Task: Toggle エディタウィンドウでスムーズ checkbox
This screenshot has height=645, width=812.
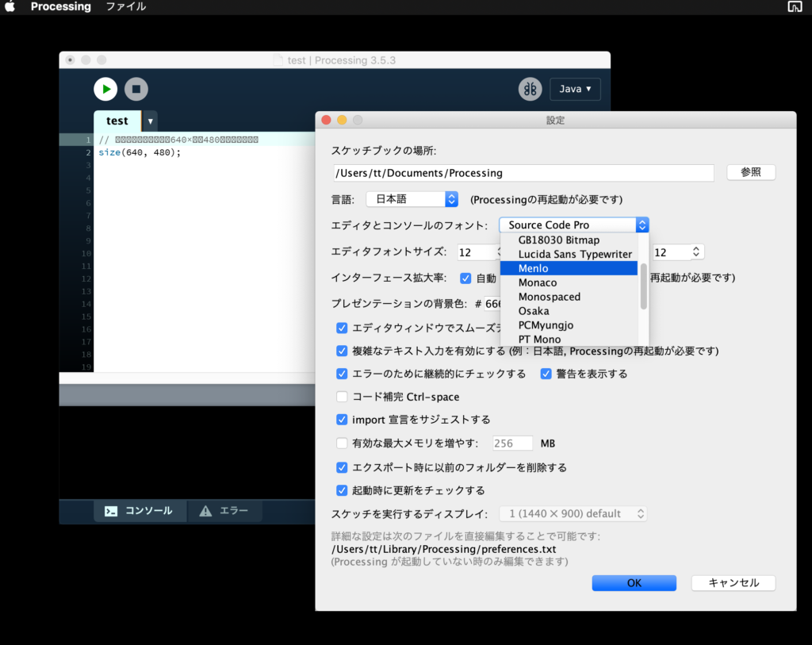Action: click(x=342, y=328)
